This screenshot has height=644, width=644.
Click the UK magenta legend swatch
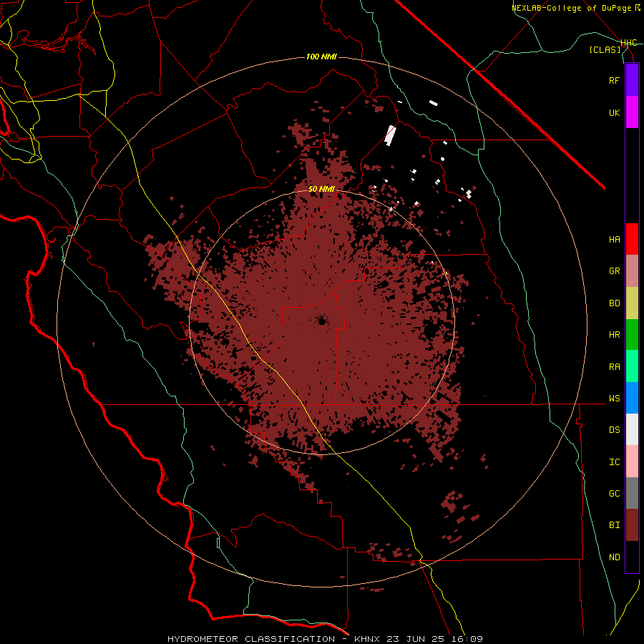point(632,112)
